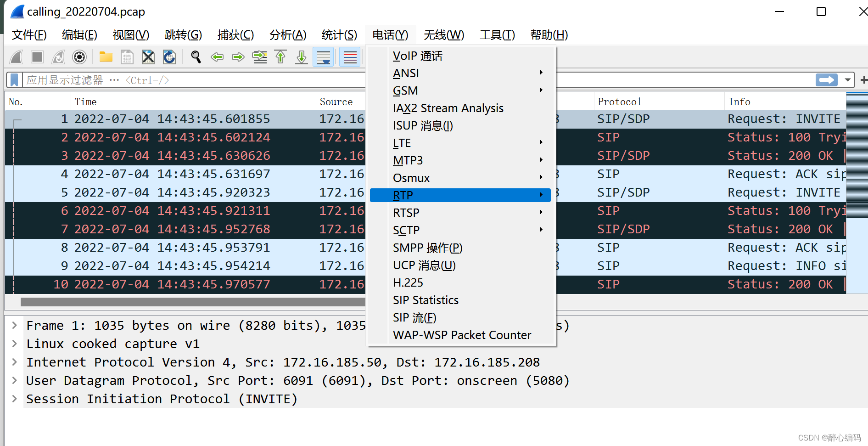This screenshot has height=446, width=868.
Task: Toggle packet colorization rules icon
Action: (x=350, y=57)
